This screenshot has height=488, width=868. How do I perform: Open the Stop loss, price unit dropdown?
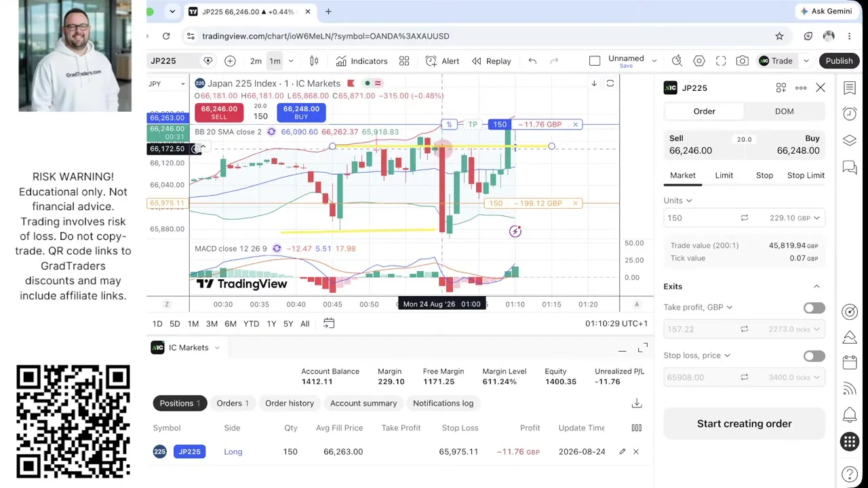696,355
